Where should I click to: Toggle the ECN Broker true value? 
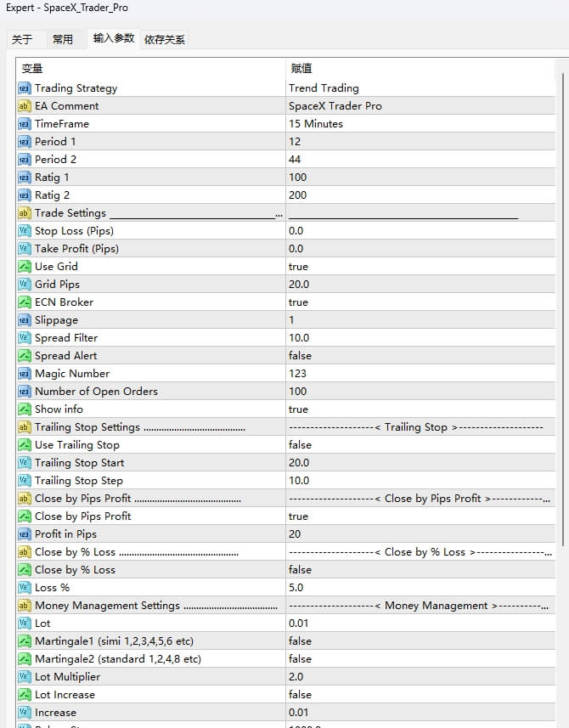click(298, 302)
